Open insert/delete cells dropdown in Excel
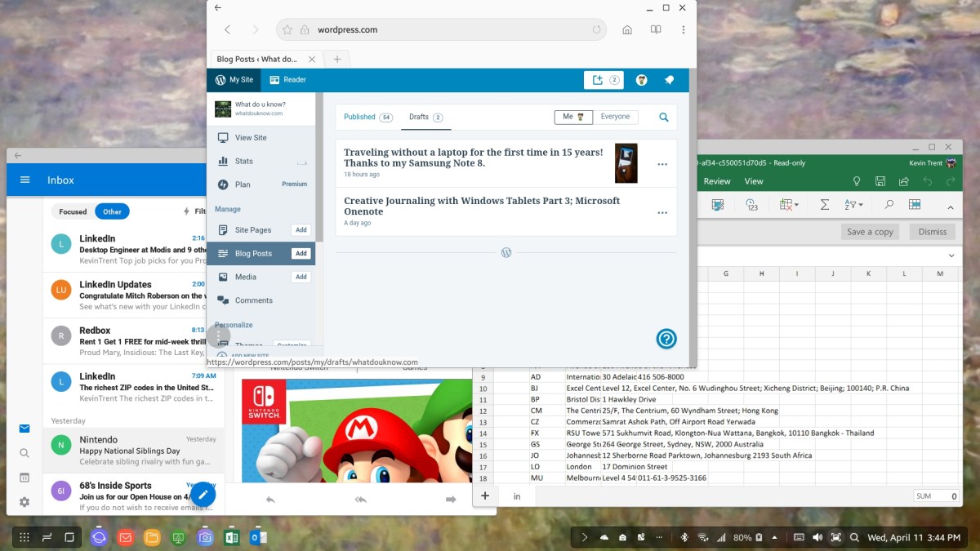 click(x=789, y=205)
